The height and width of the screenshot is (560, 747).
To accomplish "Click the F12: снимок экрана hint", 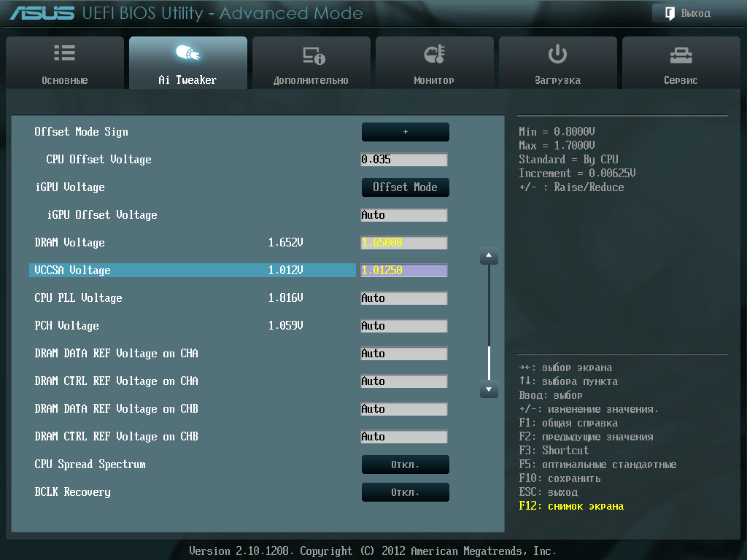I will [571, 506].
